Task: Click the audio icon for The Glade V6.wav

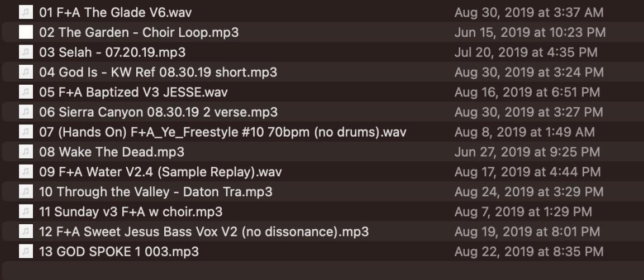Action: [25, 12]
